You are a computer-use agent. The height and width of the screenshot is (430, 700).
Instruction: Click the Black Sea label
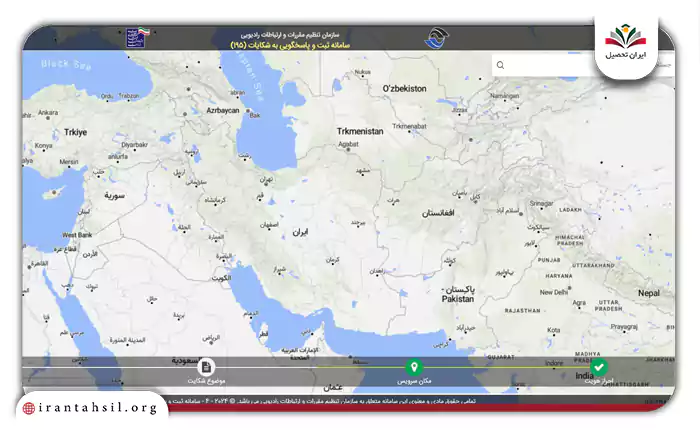66,65
